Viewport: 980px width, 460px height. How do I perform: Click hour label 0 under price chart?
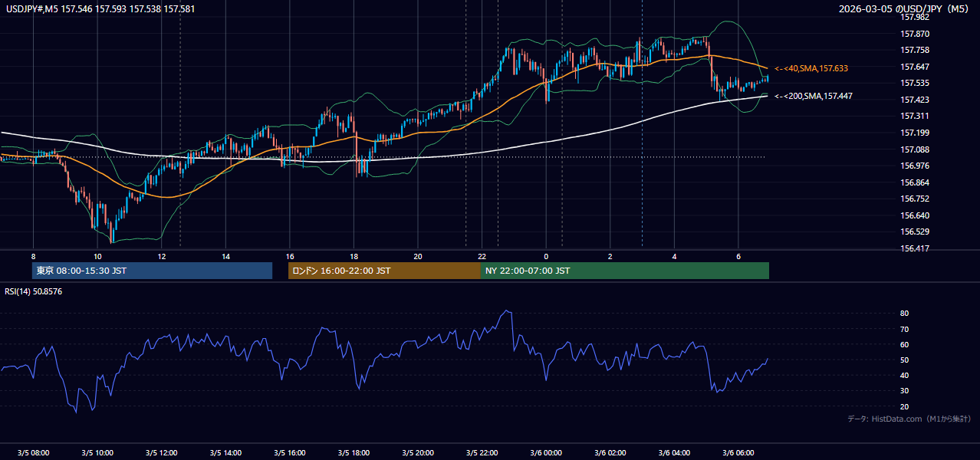(546, 256)
